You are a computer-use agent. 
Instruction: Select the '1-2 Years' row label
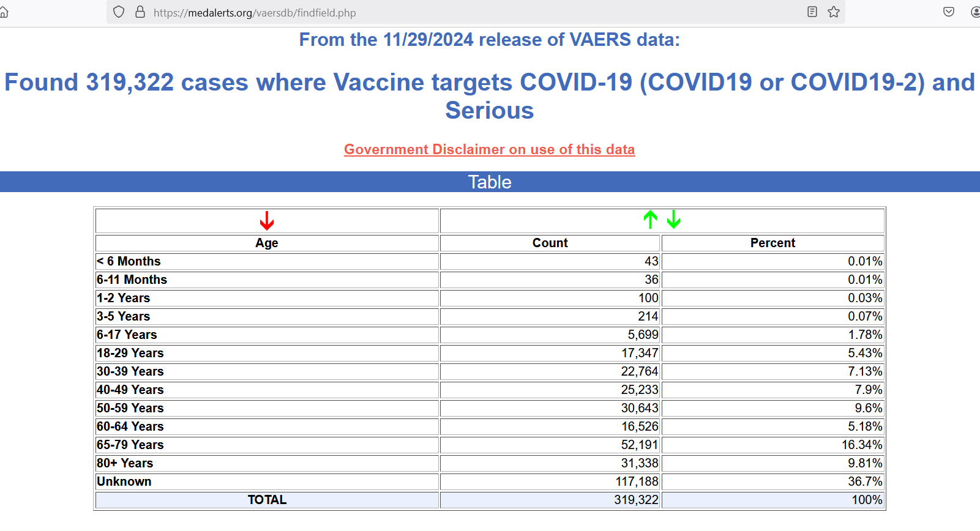123,298
